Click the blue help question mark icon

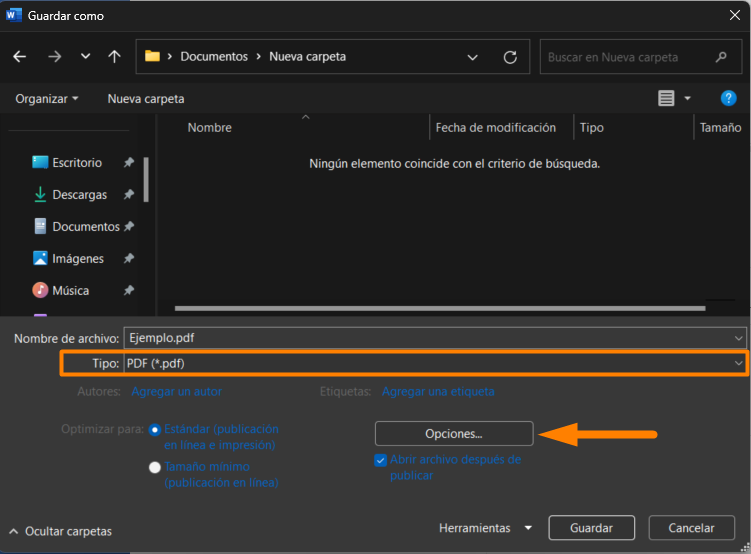[729, 98]
